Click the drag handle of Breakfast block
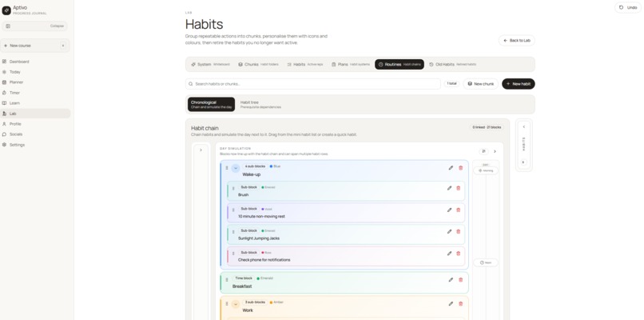644x320 pixels. click(227, 280)
